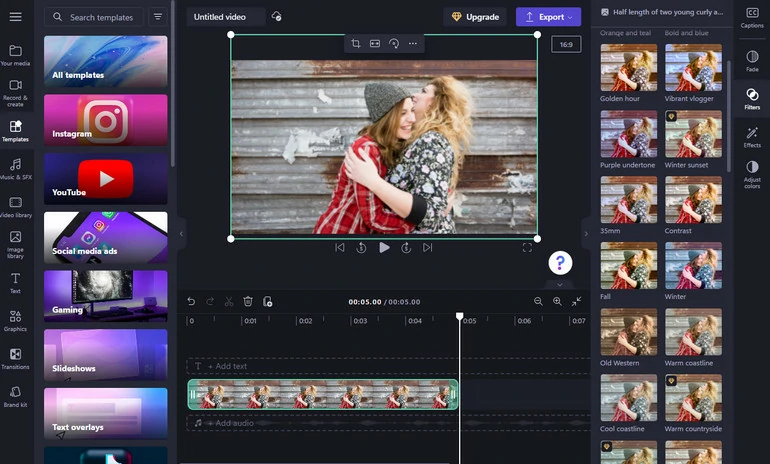This screenshot has width=770, height=464.
Task: Click the Add text track
Action: coord(389,366)
